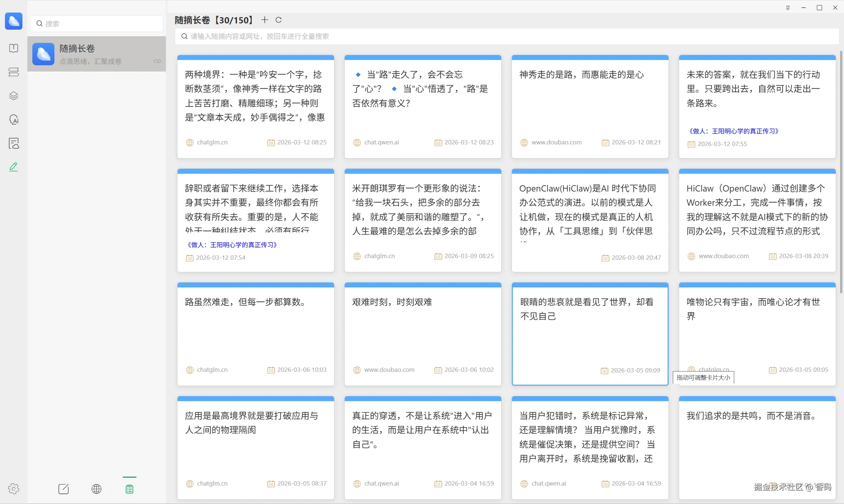844x504 pixels.
Task: Select the 随摘长卷 item in list
Action: 97,54
